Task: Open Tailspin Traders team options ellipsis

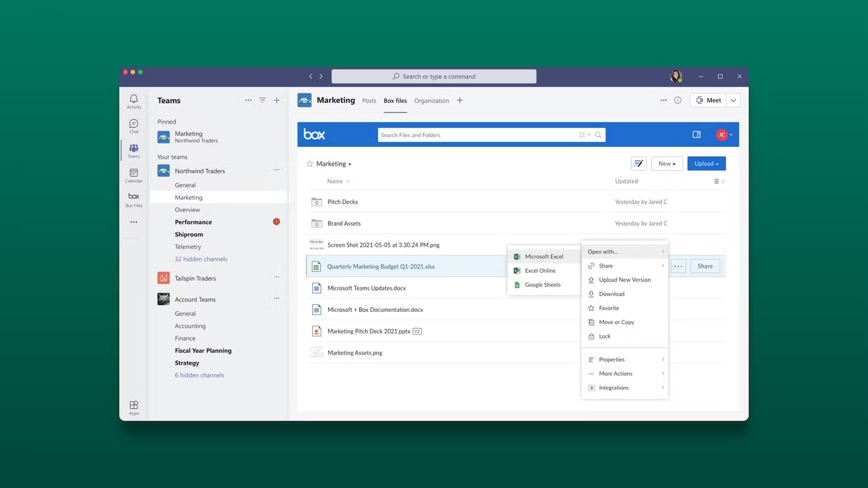Action: [276, 277]
